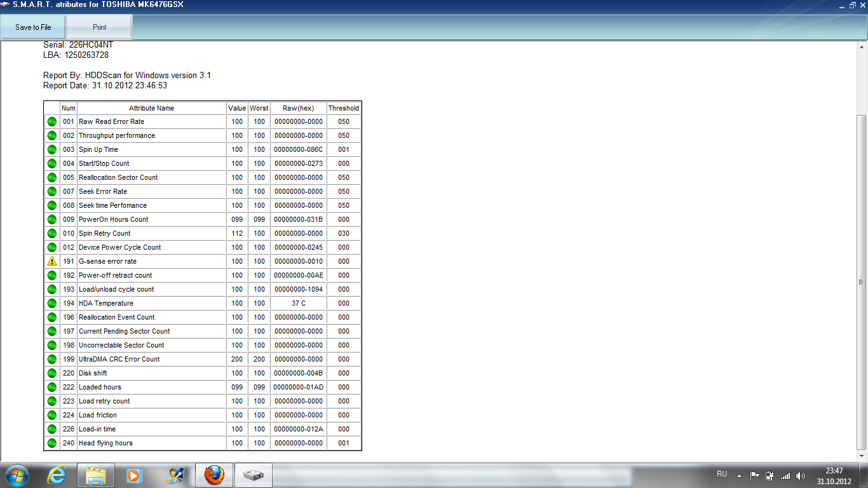This screenshot has height=488, width=868.
Task: Click green status icon for Head flying hours
Action: [52, 443]
